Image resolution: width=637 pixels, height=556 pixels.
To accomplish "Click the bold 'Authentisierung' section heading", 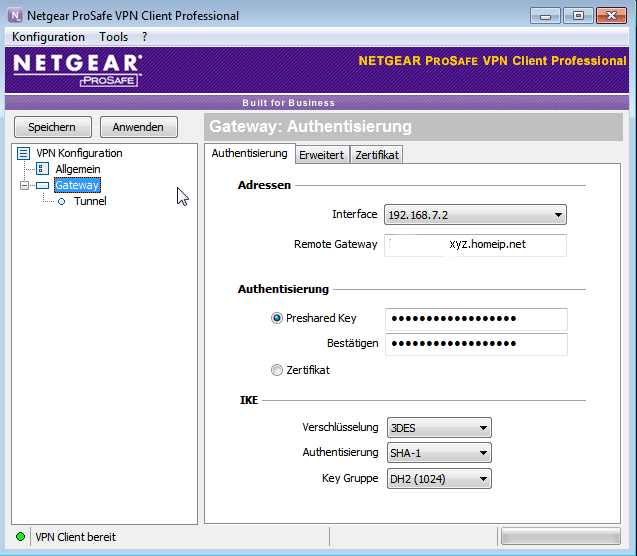I will point(283,289).
